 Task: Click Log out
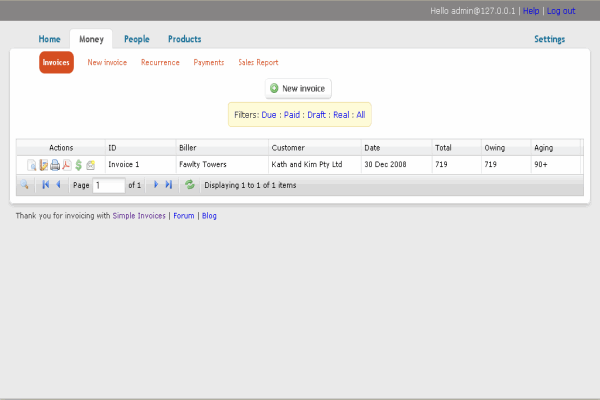pyautogui.click(x=561, y=11)
